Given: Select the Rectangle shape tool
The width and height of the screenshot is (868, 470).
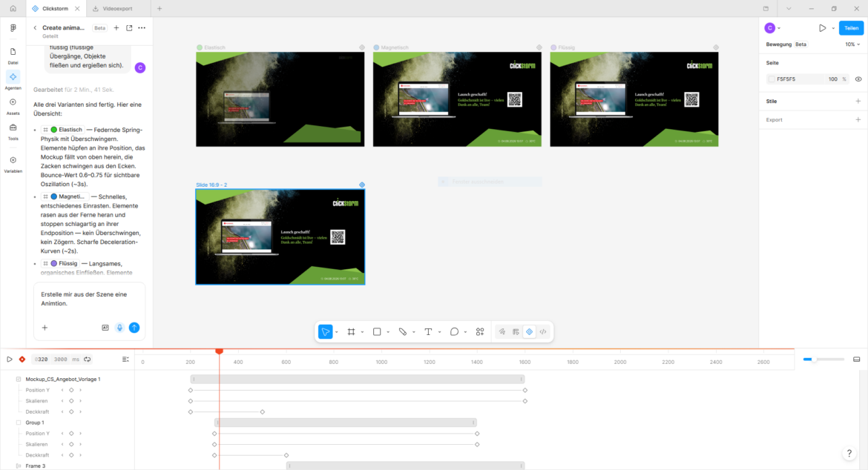Looking at the screenshot, I should [x=377, y=332].
